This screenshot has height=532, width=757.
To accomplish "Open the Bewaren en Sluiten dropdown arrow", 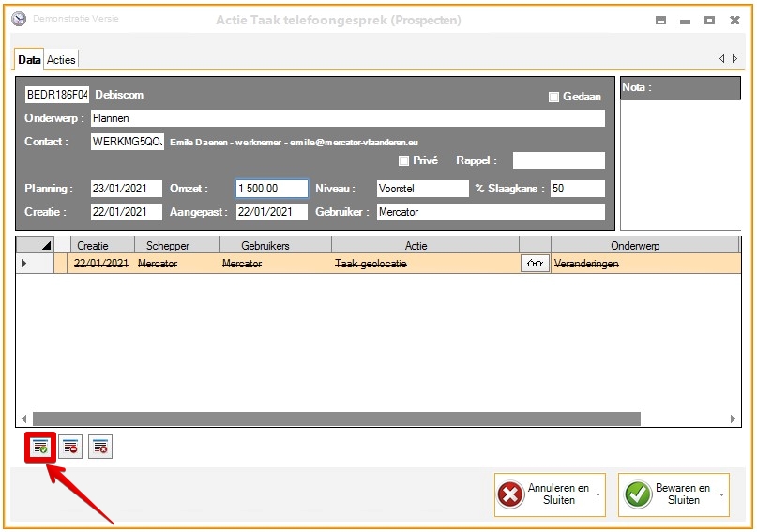I will click(721, 494).
